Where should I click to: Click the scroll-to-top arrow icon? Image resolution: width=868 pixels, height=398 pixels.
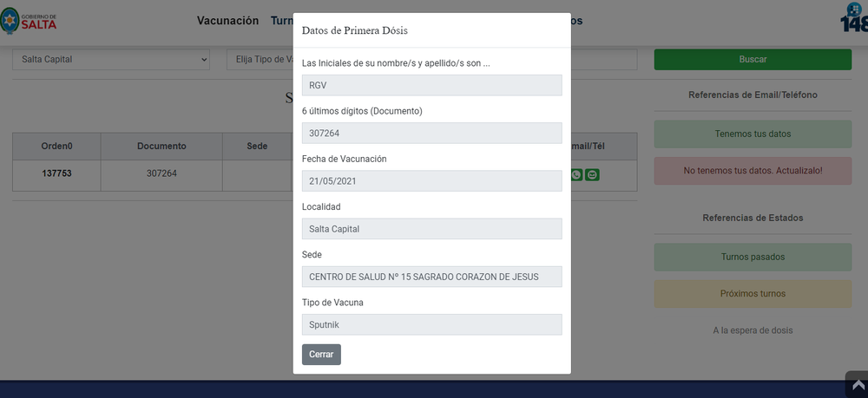point(858,384)
